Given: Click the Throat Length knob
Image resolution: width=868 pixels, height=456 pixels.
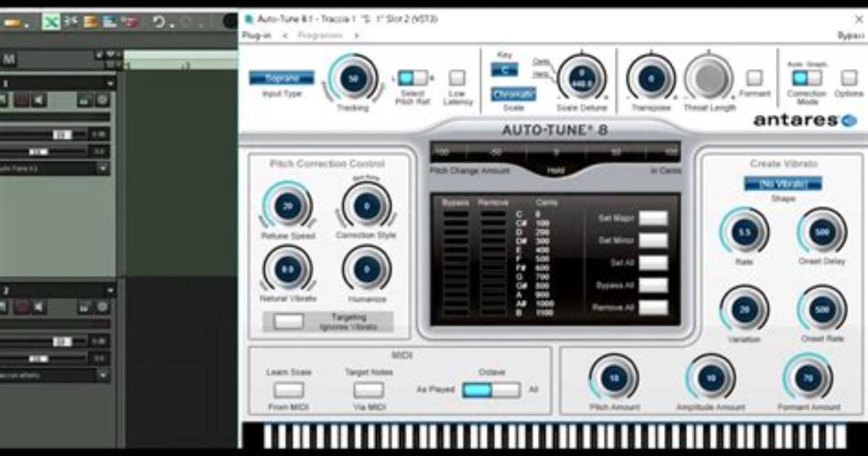Looking at the screenshot, I should coord(709,78).
